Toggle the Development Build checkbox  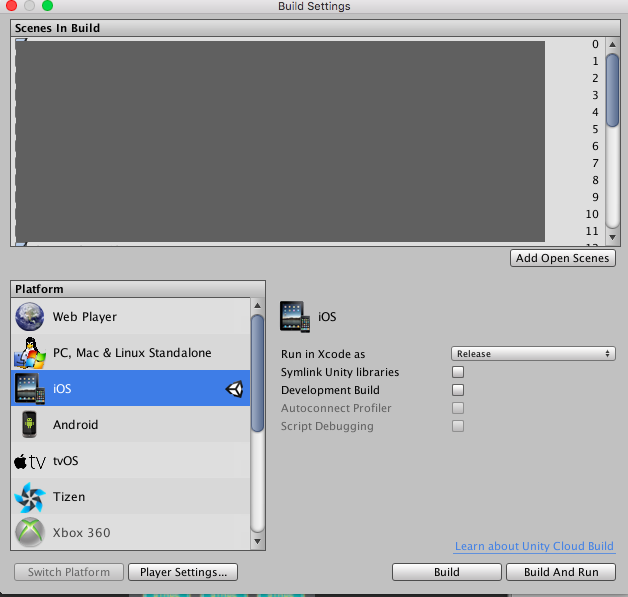click(458, 390)
